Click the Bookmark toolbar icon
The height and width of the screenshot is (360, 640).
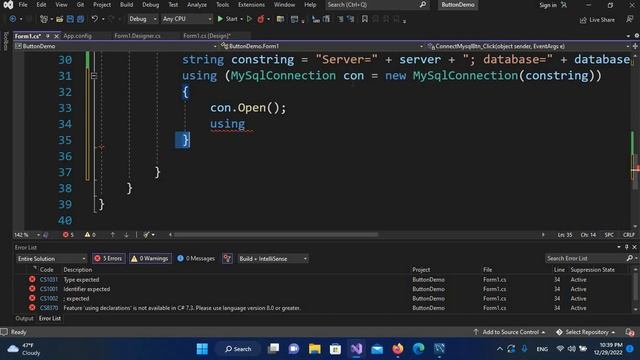pyautogui.click(x=364, y=19)
